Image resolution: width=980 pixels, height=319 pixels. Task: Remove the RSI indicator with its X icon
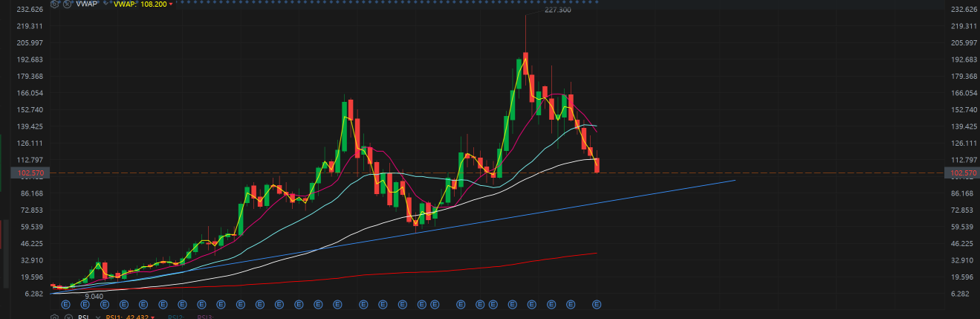(67, 317)
